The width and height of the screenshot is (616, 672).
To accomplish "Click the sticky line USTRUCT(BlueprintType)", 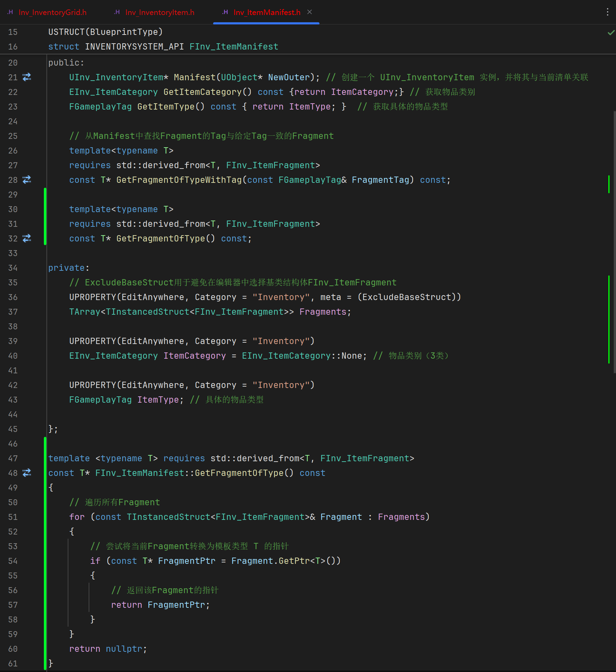I will (x=105, y=32).
